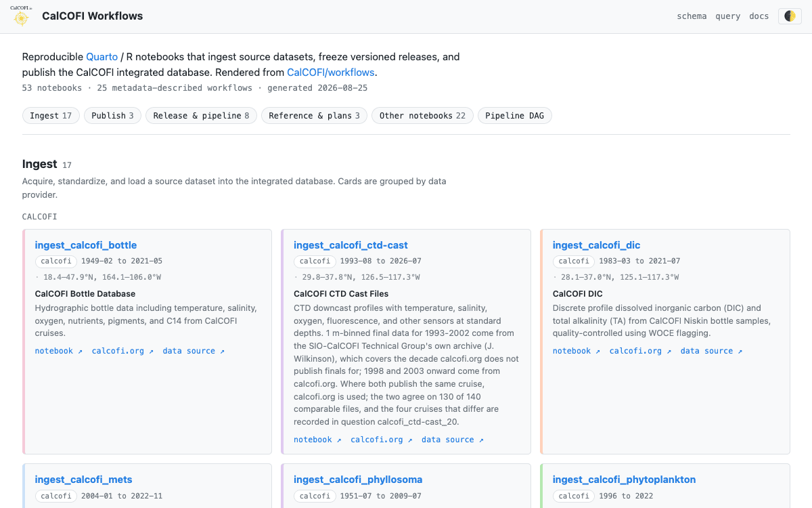The height and width of the screenshot is (508, 812).
Task: Select the Reference & plans 3 chip
Action: click(x=314, y=116)
